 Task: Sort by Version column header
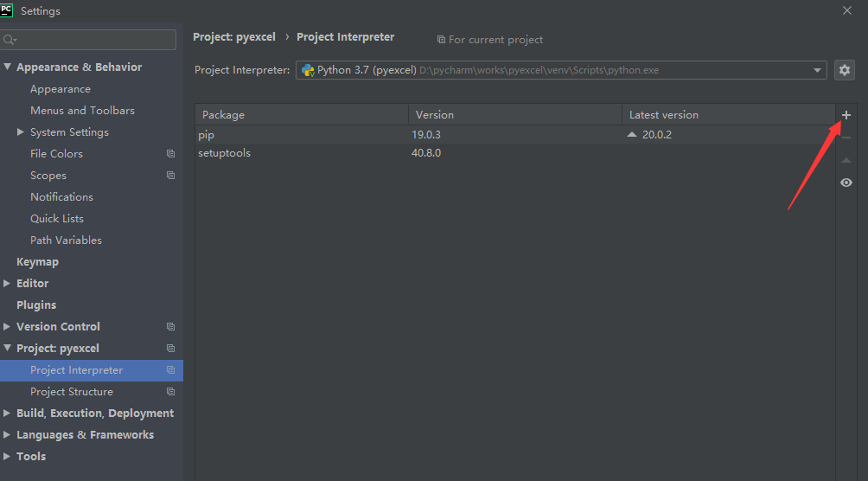pyautogui.click(x=514, y=115)
